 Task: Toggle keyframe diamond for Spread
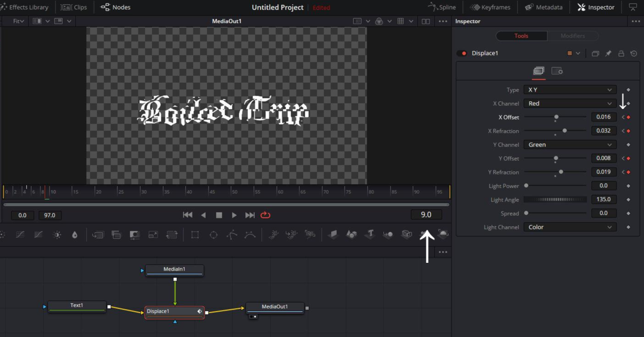click(x=628, y=213)
